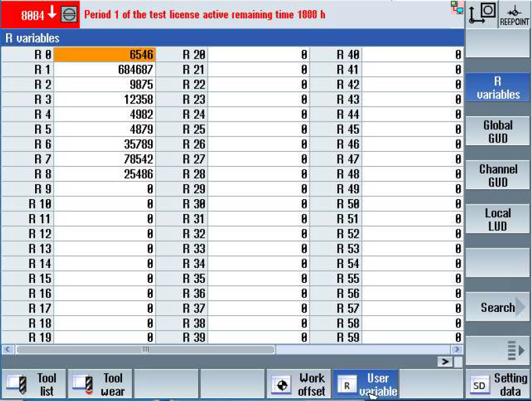
Task: Select the User variable softkey
Action: point(365,384)
